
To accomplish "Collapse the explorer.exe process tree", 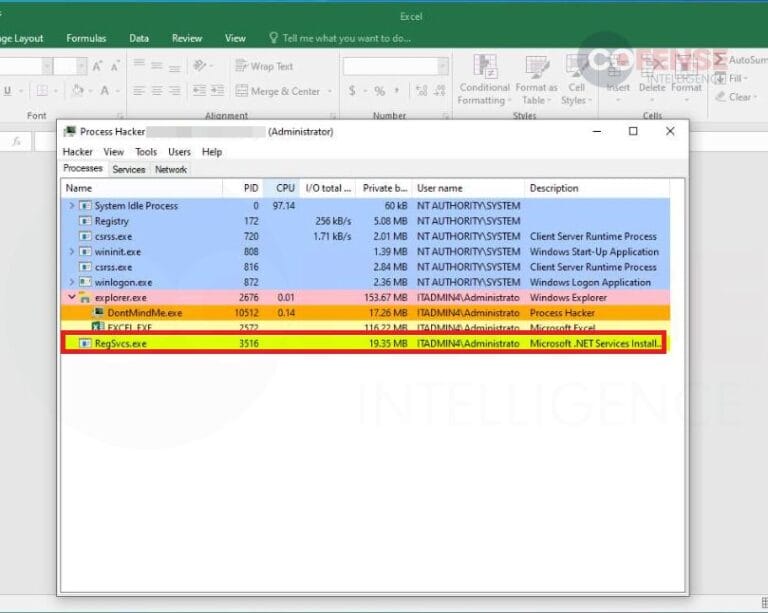I will pos(71,298).
